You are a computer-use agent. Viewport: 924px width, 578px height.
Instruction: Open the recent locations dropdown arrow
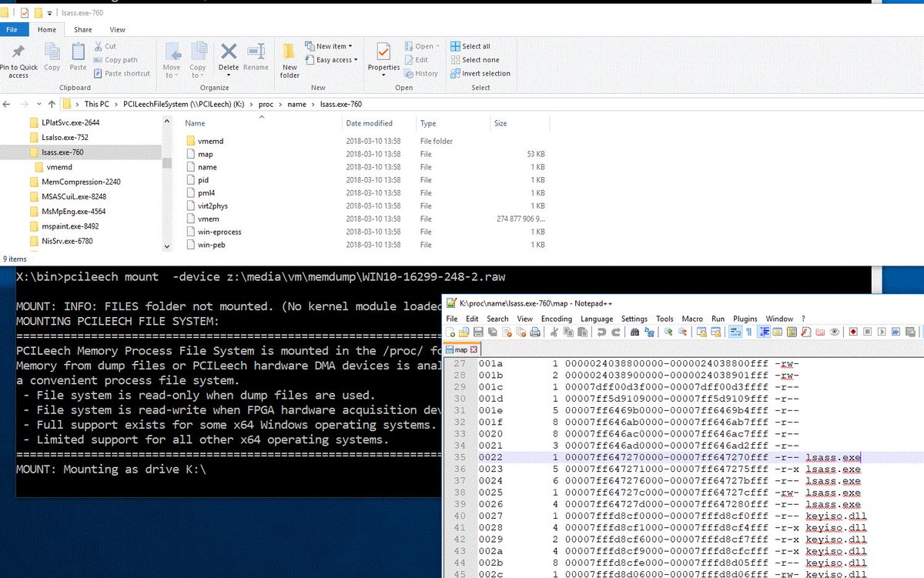40,104
